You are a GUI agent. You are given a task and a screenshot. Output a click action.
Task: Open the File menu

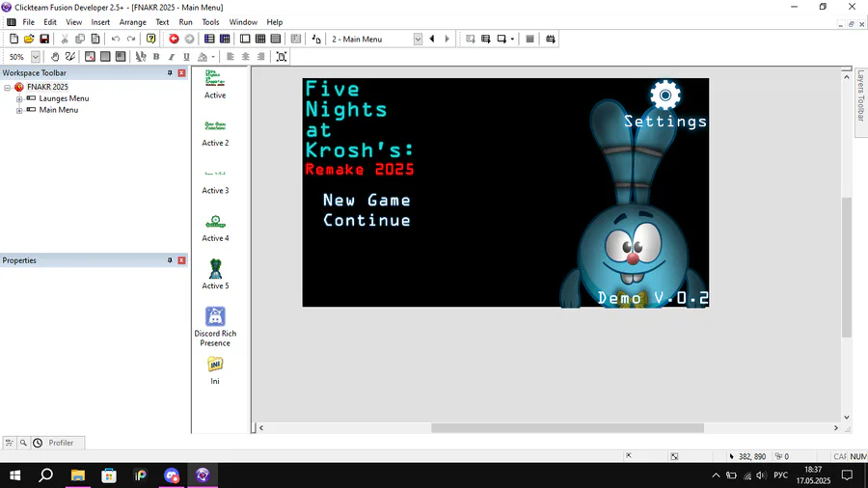(28, 22)
